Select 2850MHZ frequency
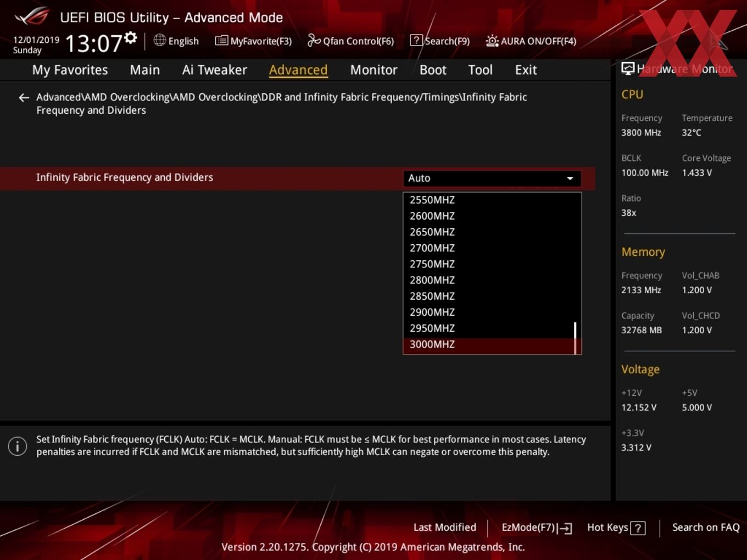Screen dimensions: 747x560 (492, 296)
